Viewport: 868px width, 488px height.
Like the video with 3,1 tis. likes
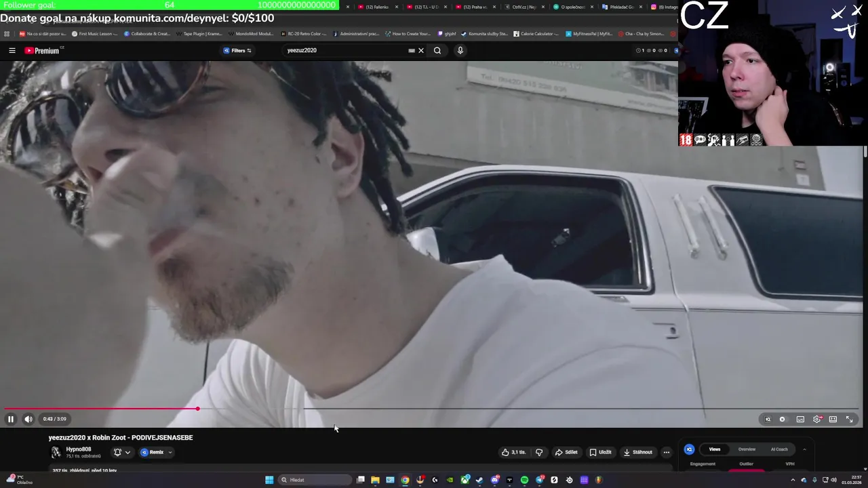(513, 452)
